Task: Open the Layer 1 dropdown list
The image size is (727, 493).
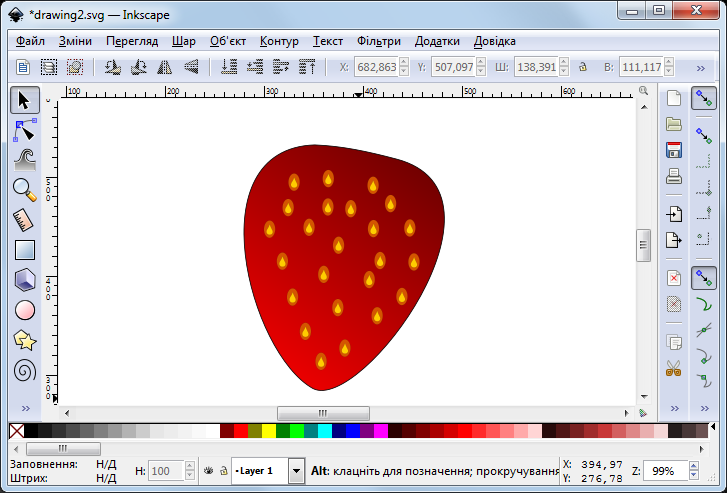Action: coord(296,470)
